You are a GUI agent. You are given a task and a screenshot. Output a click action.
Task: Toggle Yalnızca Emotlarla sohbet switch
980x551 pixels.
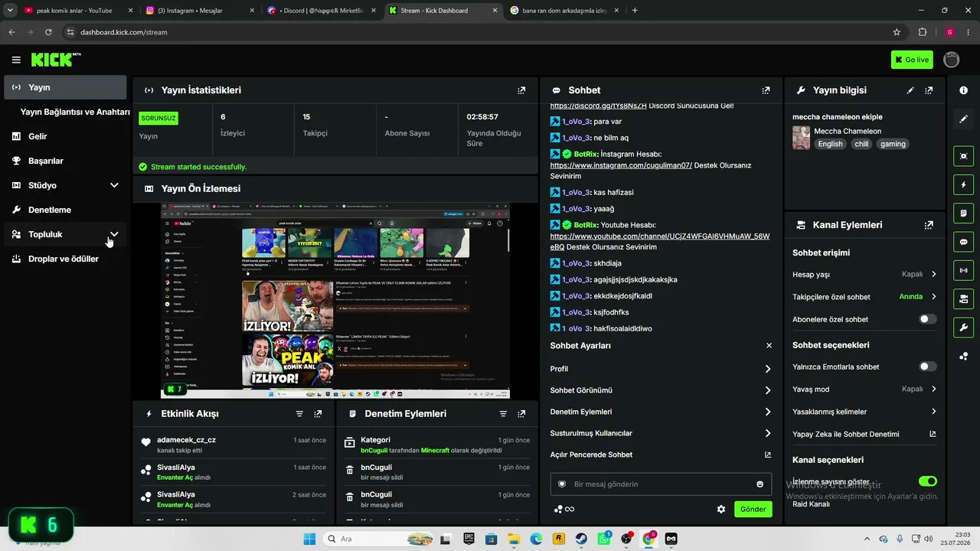tap(927, 367)
